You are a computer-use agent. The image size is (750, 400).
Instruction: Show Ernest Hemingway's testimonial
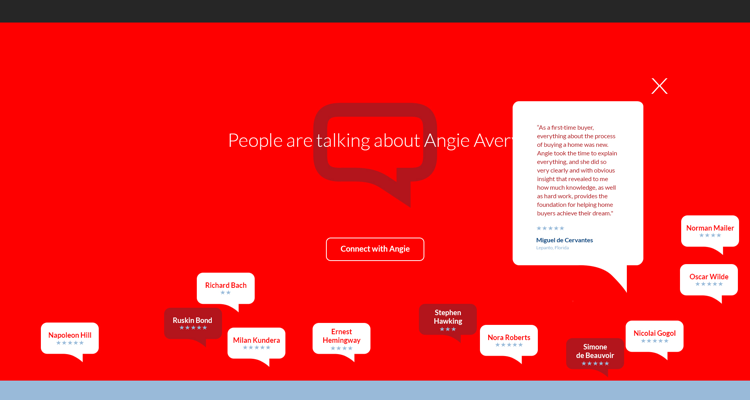click(341, 338)
